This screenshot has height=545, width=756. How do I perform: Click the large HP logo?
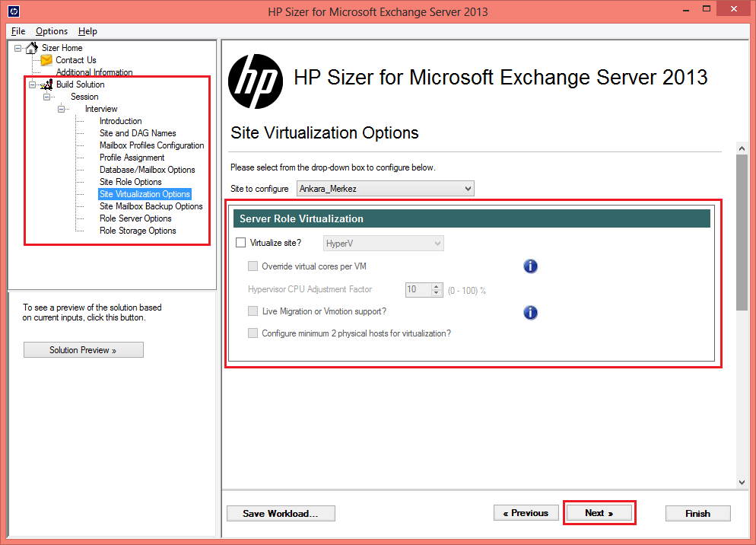[256, 81]
